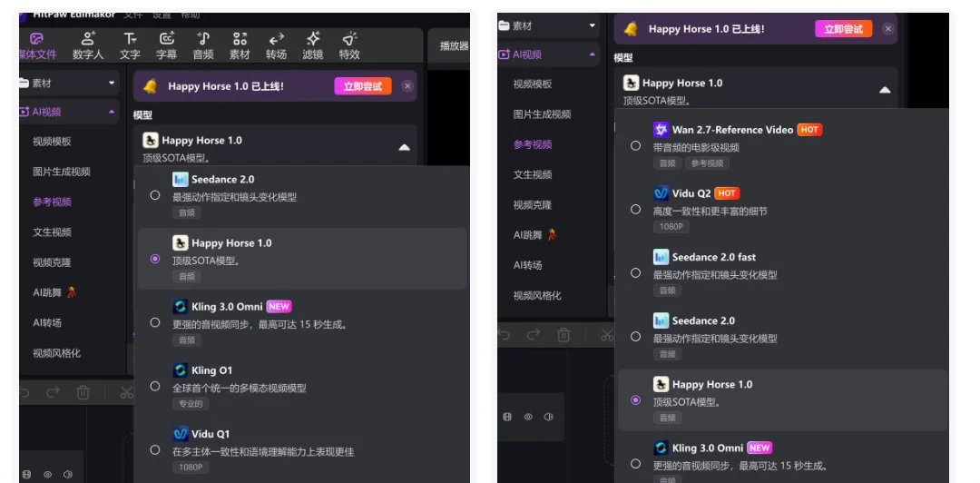The width and height of the screenshot is (980, 483).
Task: Open 视频风格化 in left screenshot sidebar
Action: click(57, 353)
